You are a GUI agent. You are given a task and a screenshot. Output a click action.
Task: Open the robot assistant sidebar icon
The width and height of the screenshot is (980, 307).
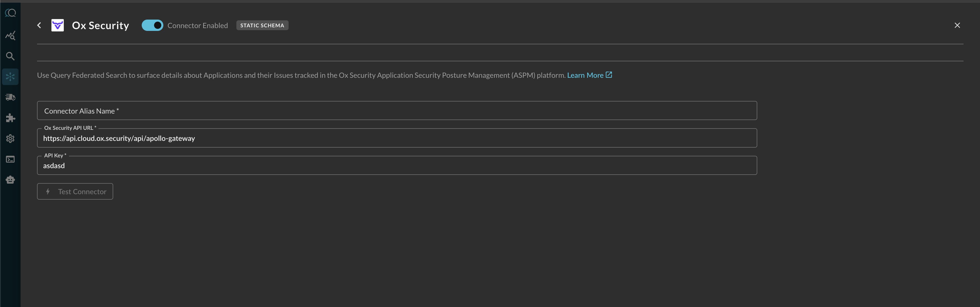pyautogui.click(x=10, y=180)
